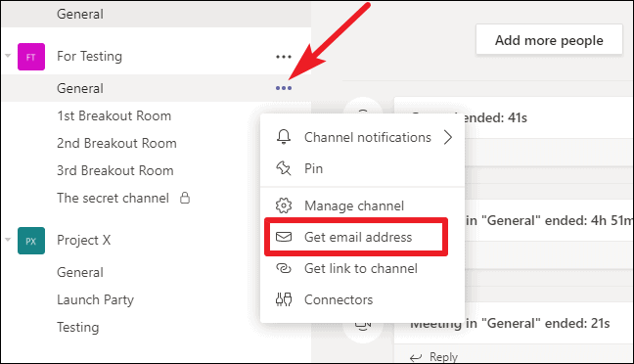This screenshot has height=364, width=634.
Task: Open the Launch Party channel
Action: coord(96,300)
